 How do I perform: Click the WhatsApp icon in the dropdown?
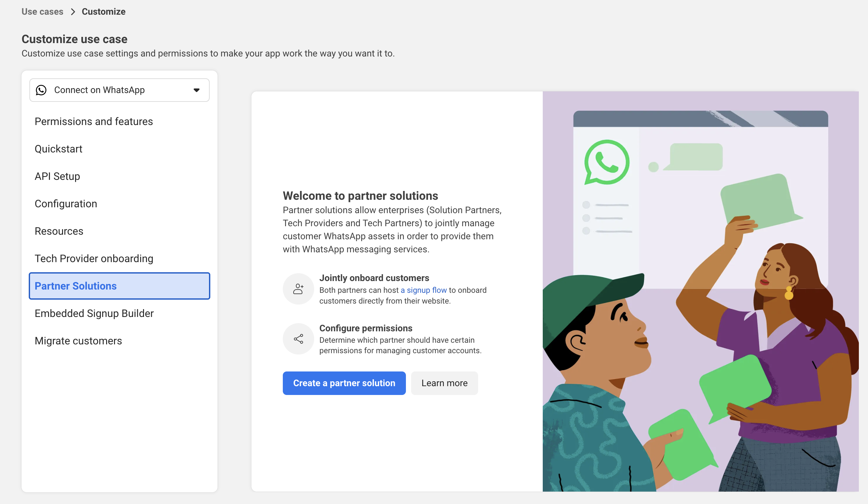click(41, 90)
